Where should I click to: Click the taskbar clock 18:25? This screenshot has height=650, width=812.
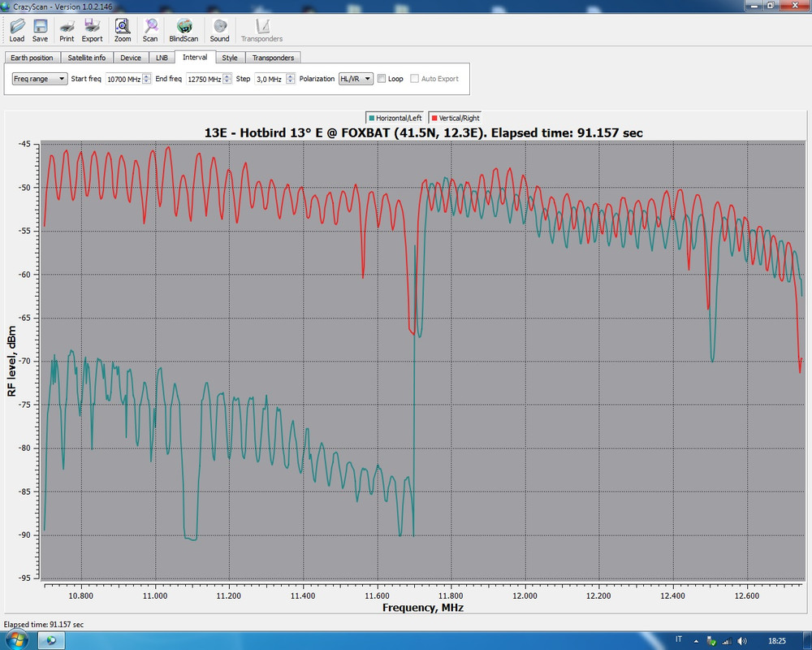(777, 641)
